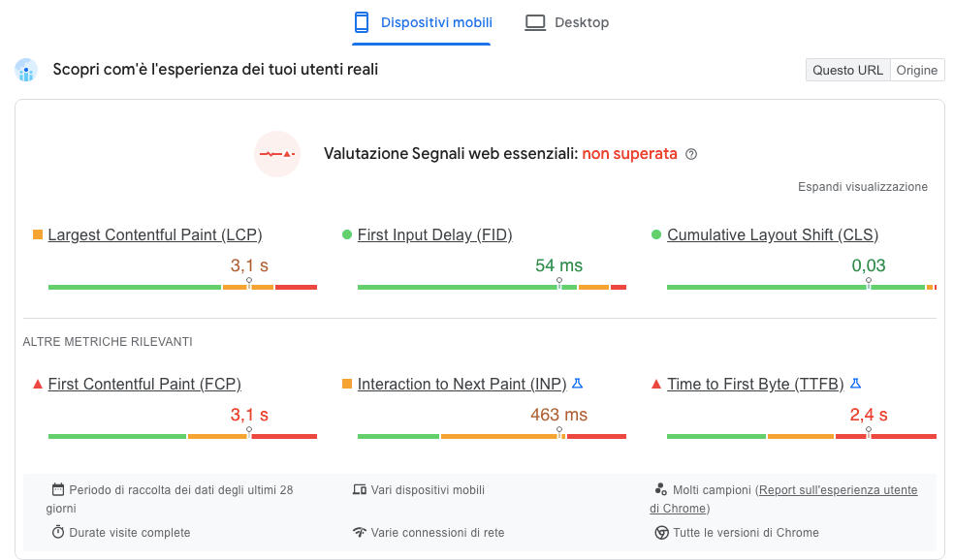Open the Largest Contentful Paint (LCP) link

(x=155, y=234)
